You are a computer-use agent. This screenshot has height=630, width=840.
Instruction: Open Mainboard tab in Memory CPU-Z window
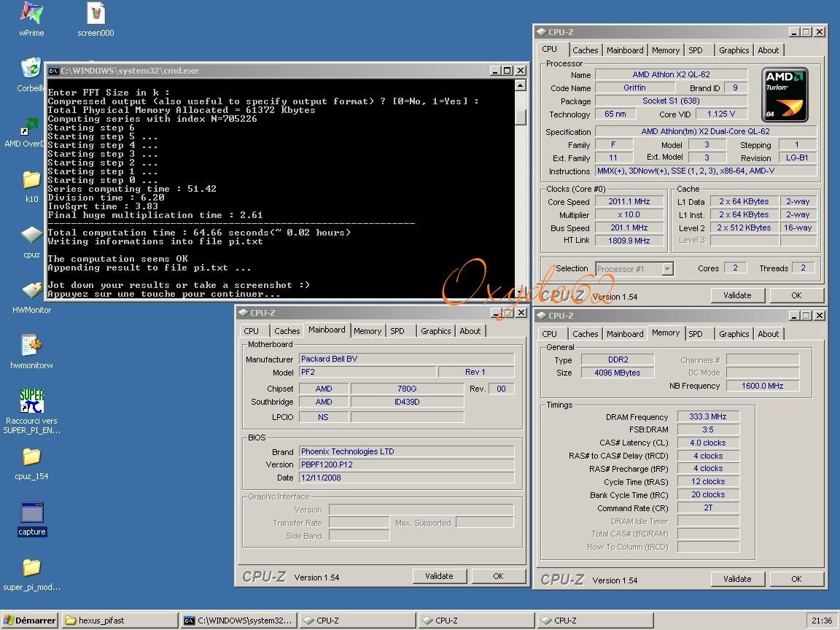point(625,334)
